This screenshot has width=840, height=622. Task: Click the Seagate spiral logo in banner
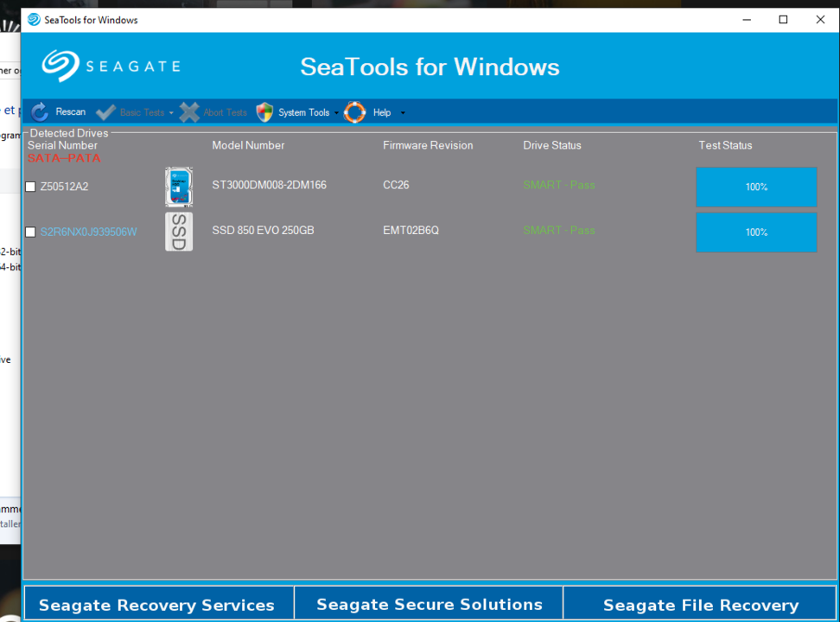[61, 66]
